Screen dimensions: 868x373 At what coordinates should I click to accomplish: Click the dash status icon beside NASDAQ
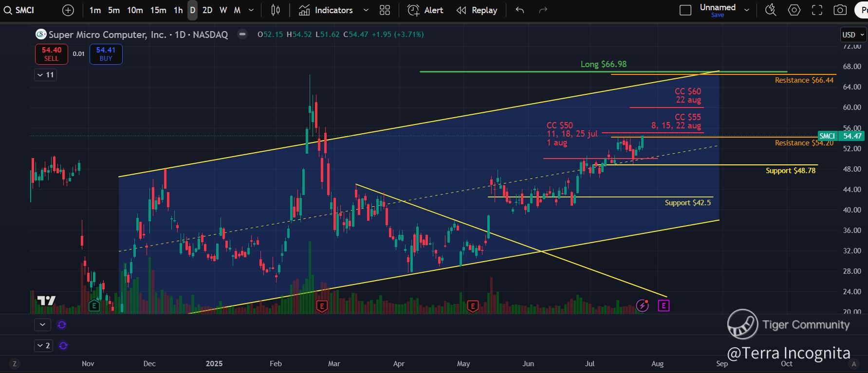pos(242,35)
